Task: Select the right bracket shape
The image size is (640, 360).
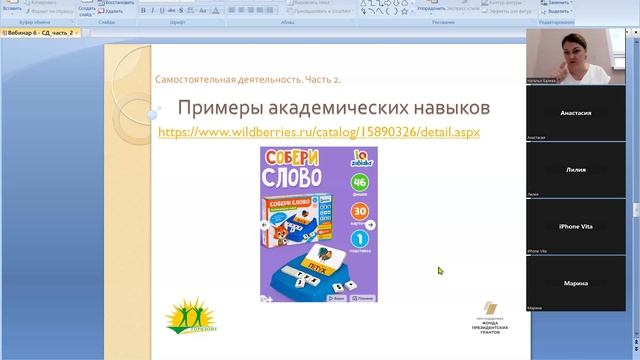Action: [396, 11]
